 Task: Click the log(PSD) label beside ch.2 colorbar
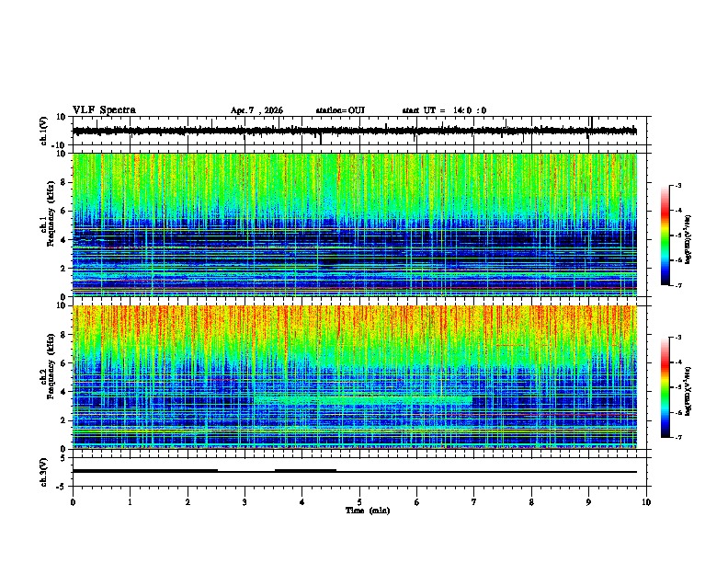(688, 392)
